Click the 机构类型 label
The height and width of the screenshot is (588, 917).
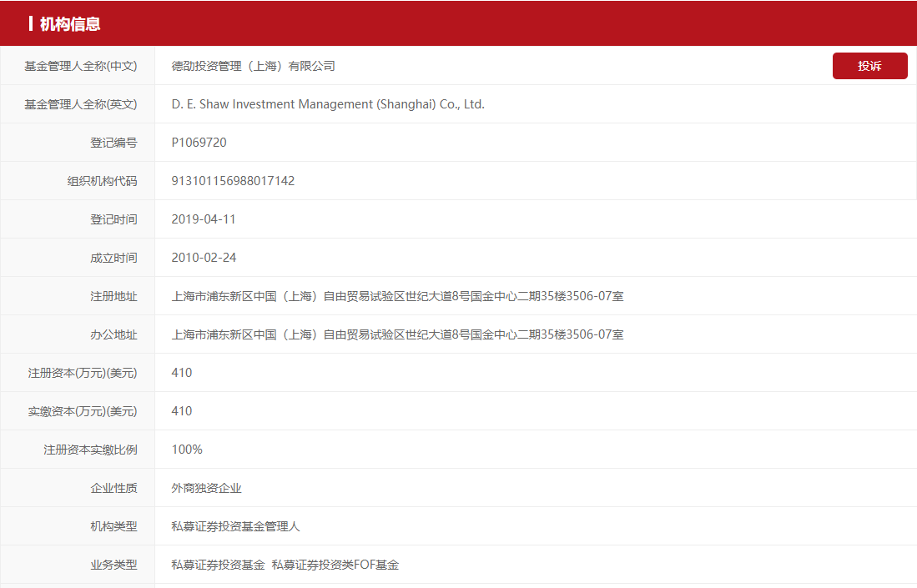point(113,526)
